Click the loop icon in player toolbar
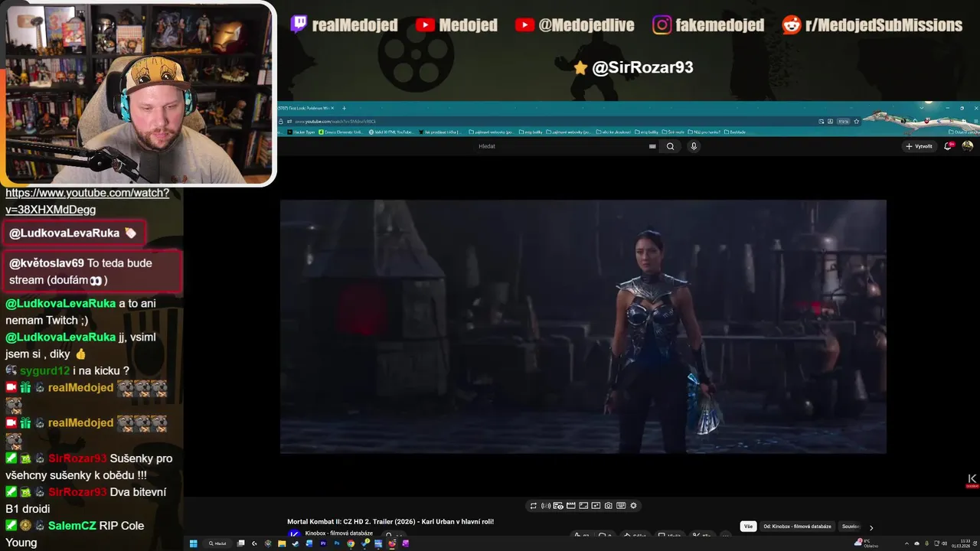The width and height of the screenshot is (980, 551). pos(534,505)
